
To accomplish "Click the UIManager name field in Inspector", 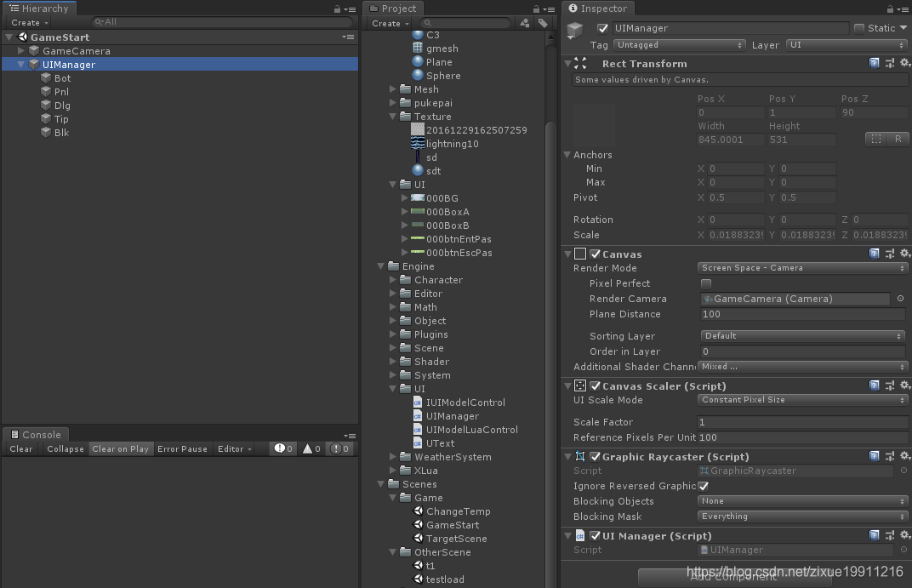I will (732, 27).
